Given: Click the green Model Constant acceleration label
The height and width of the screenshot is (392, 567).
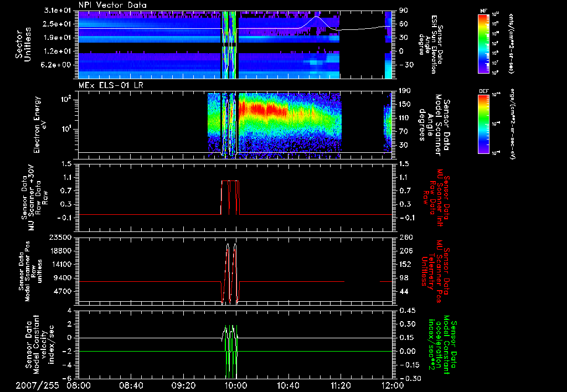Looking at the screenshot, I should click(442, 345).
